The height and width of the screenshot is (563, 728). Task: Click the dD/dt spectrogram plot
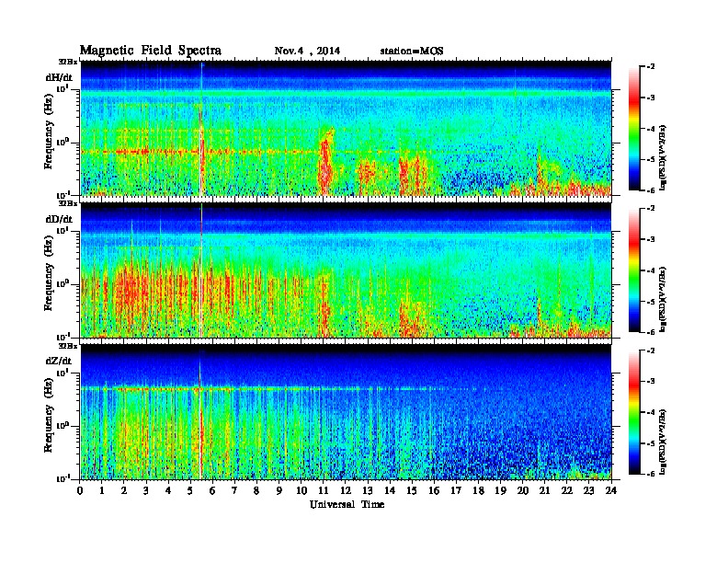pyautogui.click(x=346, y=270)
